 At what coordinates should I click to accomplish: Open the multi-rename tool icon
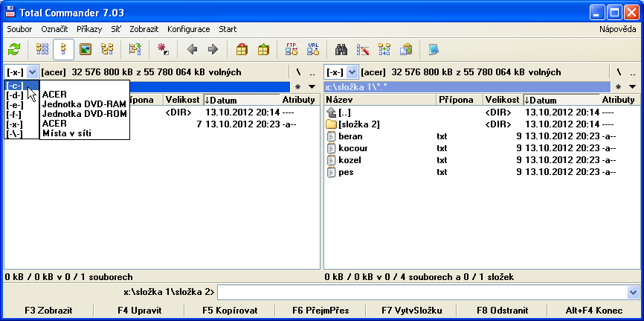pos(363,50)
